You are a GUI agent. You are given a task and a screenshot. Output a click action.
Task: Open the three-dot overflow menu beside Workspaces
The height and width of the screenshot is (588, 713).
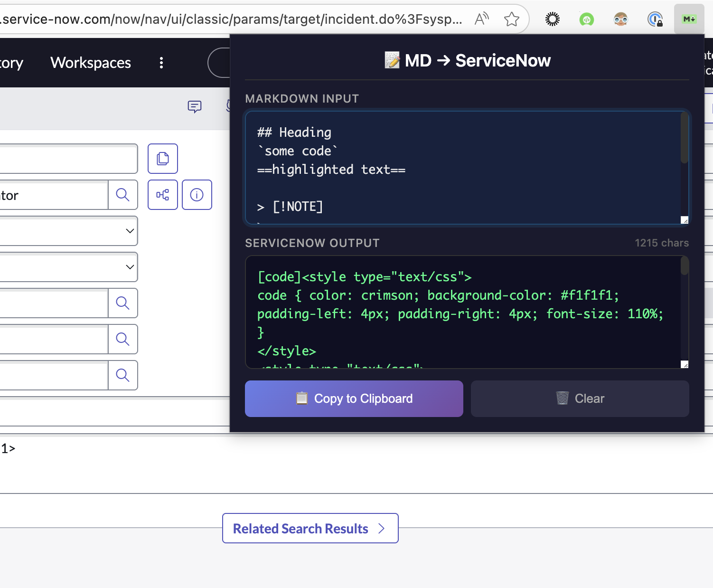pos(161,62)
